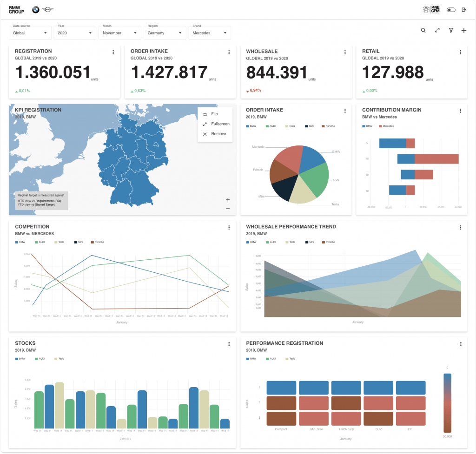
Task: Open the ONE GPM cube logo
Action: coord(431,10)
